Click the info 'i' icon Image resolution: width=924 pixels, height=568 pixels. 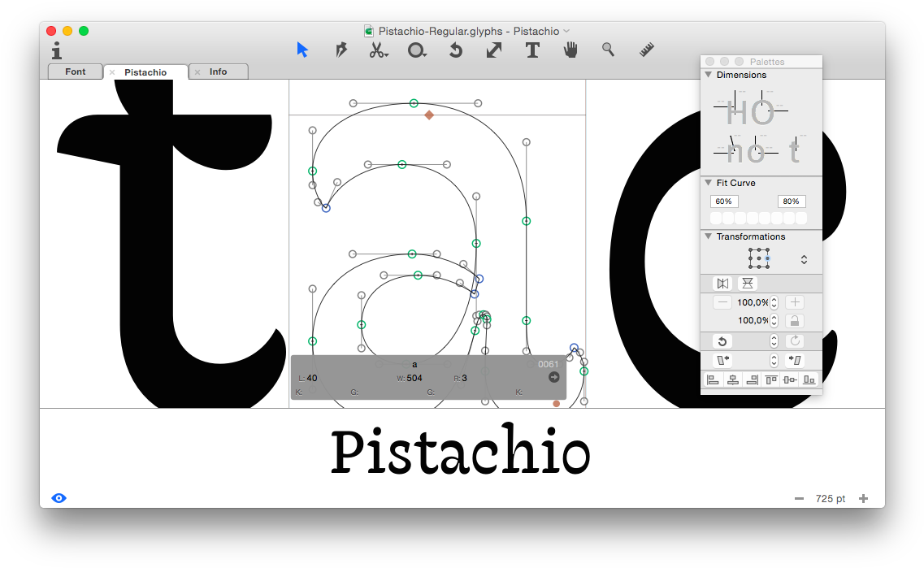[56, 51]
